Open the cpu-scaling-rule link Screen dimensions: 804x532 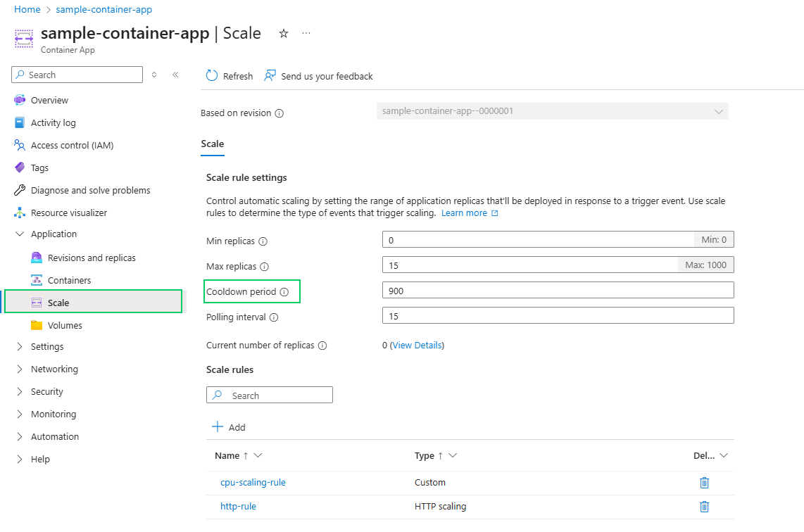[253, 483]
